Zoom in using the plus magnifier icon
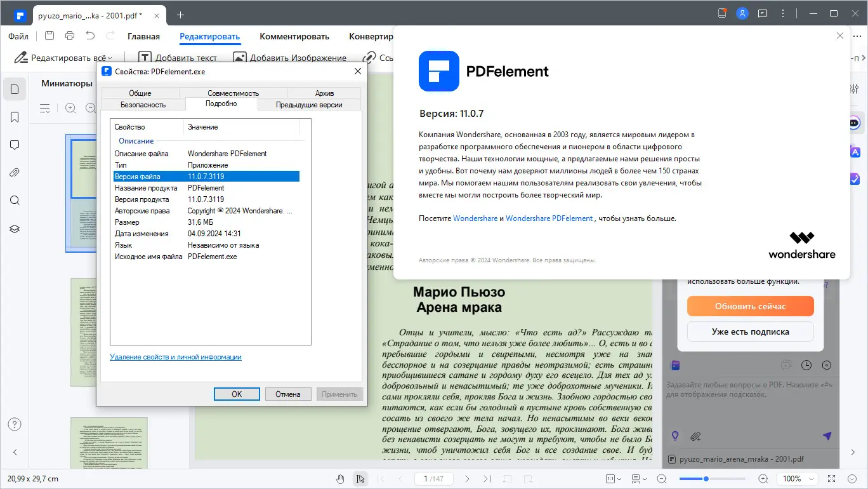Viewport: 868px width, 489px height. [763, 478]
